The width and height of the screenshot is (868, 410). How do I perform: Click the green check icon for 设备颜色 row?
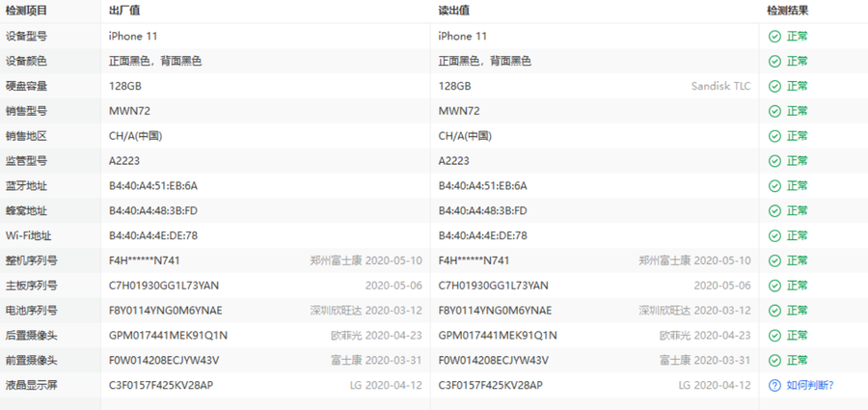coord(774,62)
